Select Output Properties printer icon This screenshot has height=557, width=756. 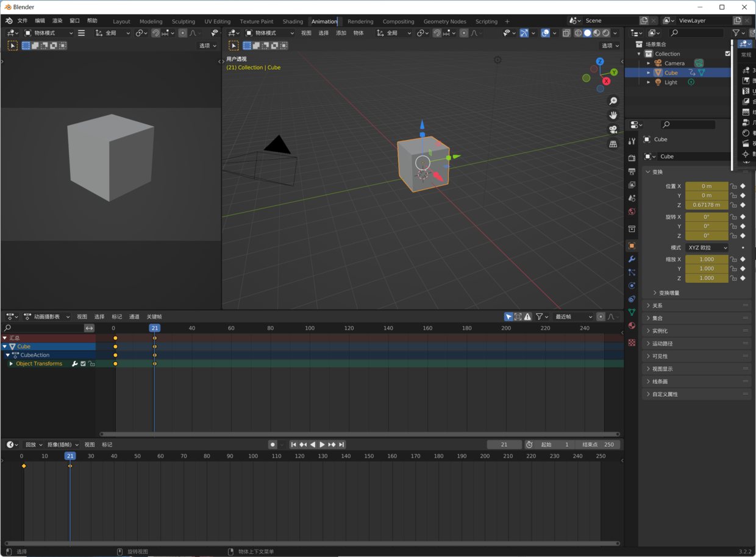[x=632, y=169]
